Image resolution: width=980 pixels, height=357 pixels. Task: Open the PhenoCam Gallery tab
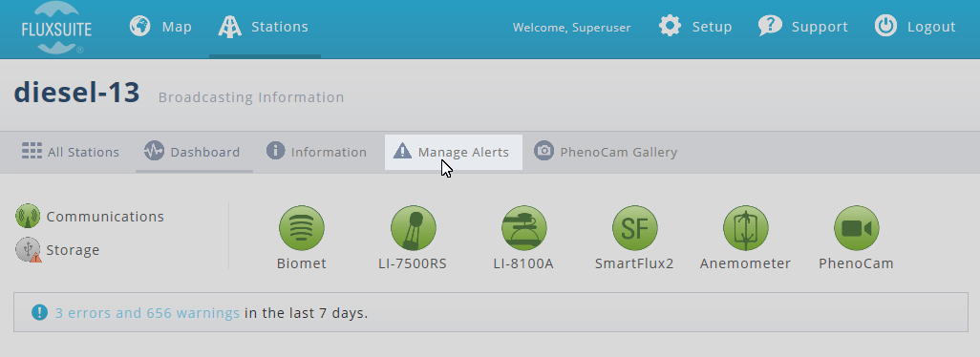(x=619, y=153)
